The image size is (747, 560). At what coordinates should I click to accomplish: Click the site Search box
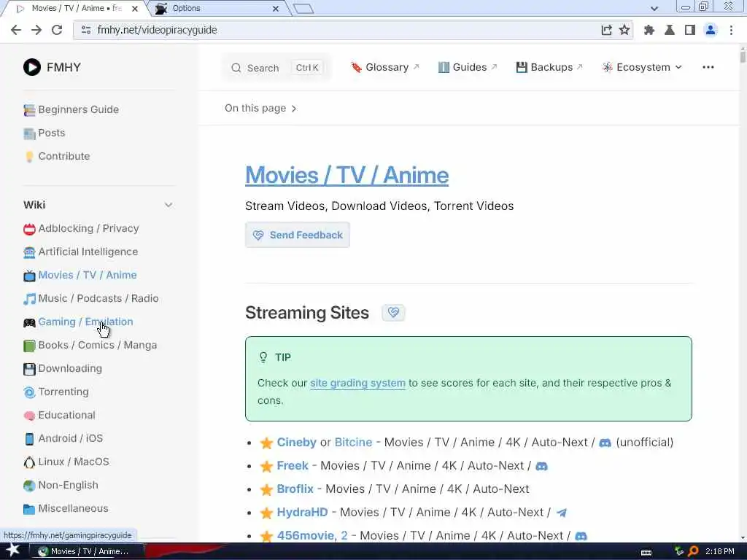click(x=276, y=68)
